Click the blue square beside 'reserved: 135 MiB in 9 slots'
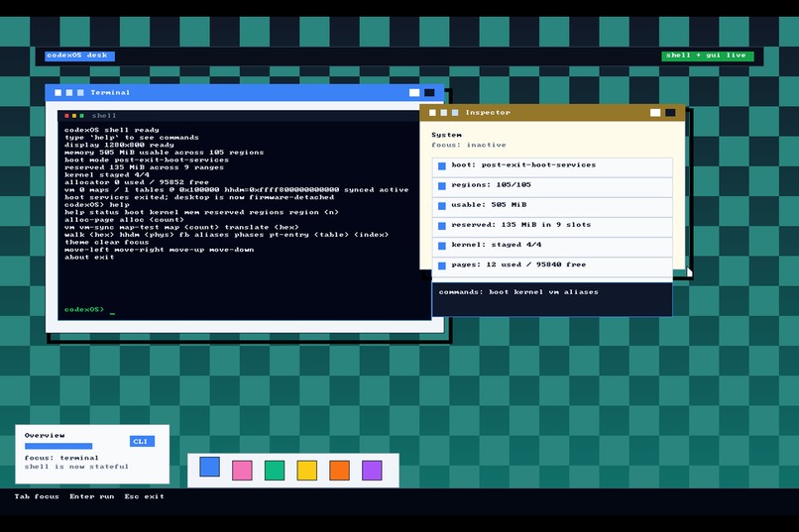 pos(442,226)
